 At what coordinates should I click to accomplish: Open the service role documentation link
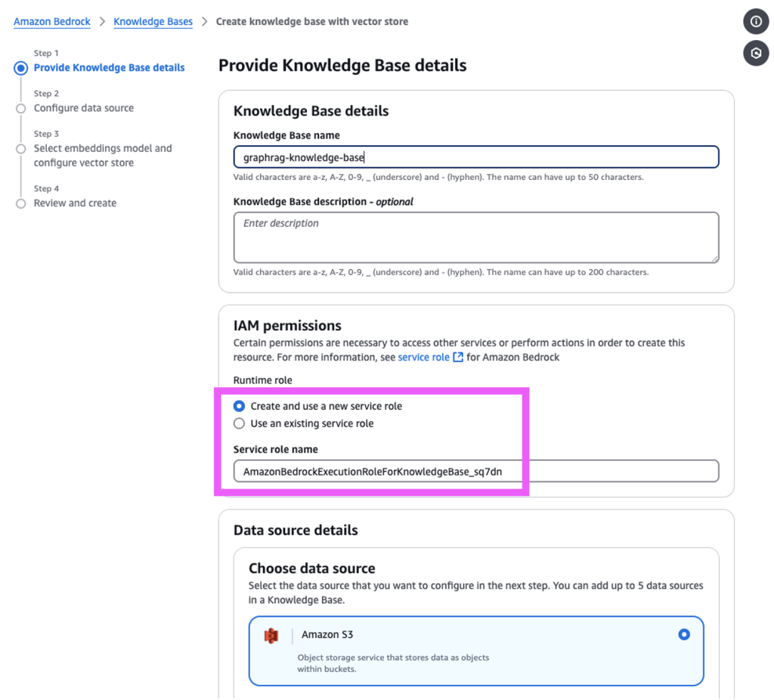click(423, 357)
